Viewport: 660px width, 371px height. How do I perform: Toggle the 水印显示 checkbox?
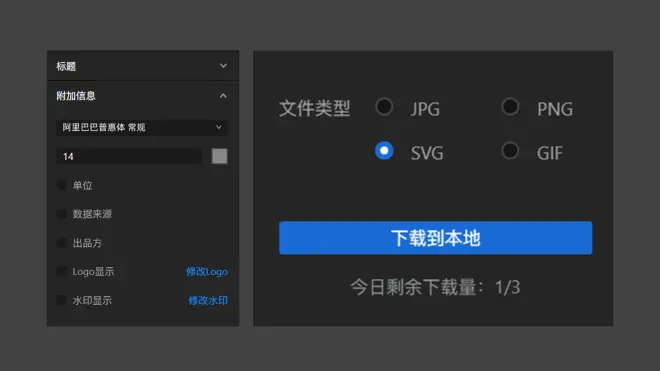coord(61,300)
